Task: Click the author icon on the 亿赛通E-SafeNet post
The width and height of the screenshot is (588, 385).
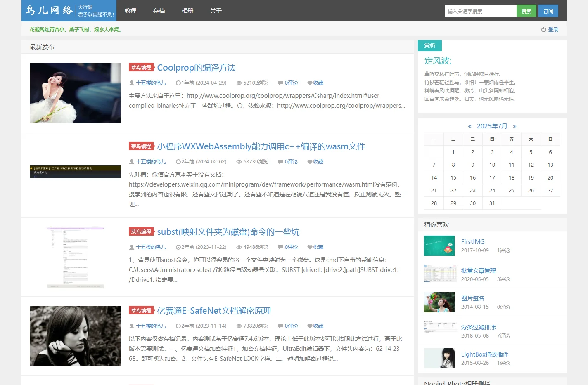Action: [x=132, y=326]
